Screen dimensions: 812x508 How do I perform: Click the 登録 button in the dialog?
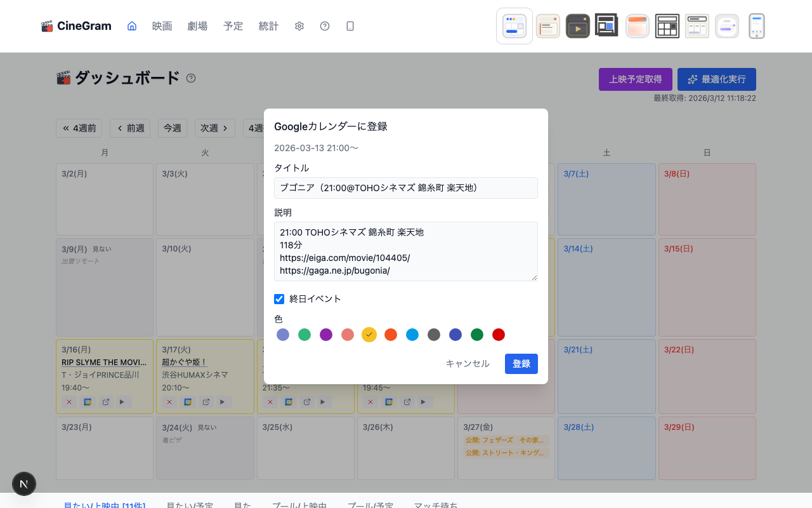pyautogui.click(x=521, y=364)
